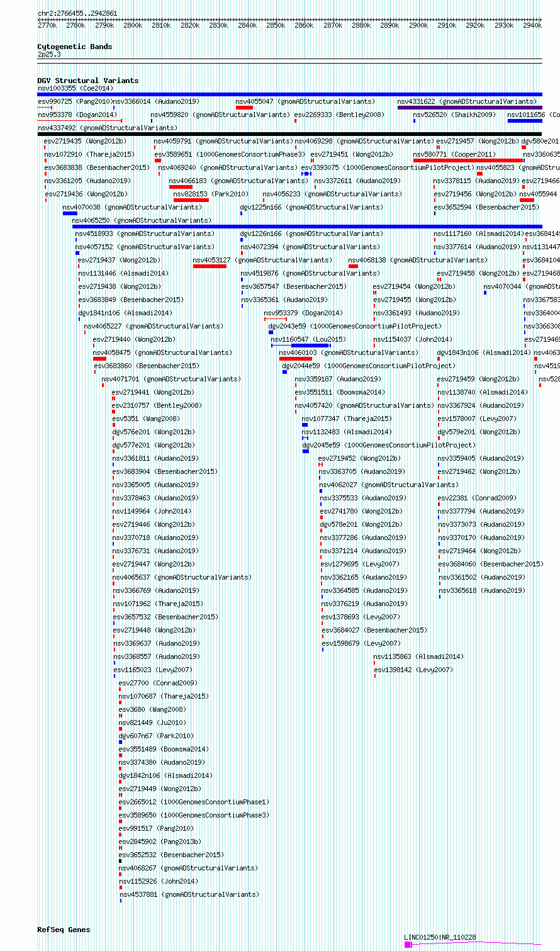Click the 2p25.3 cytogenetic band label

pos(49,55)
